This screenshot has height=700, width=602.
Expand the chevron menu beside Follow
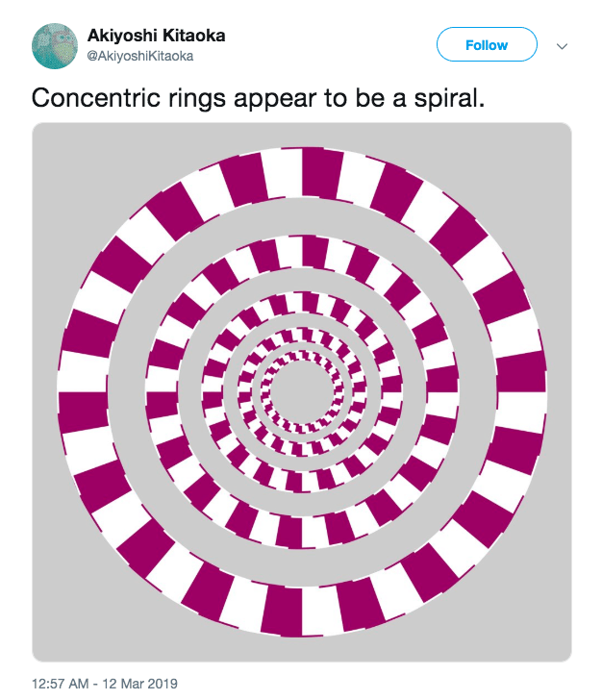(563, 46)
